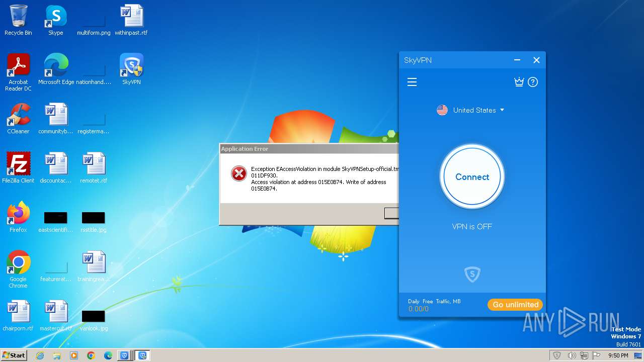Viewport: 644px width, 362px height.
Task: Launch the Firefox desktop shortcut
Action: pos(18,217)
